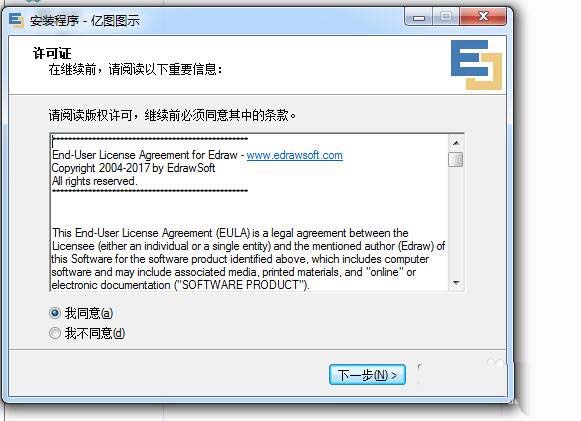Screen dimensions: 581x421
Task: Minimize the installer window
Action: 419,17
